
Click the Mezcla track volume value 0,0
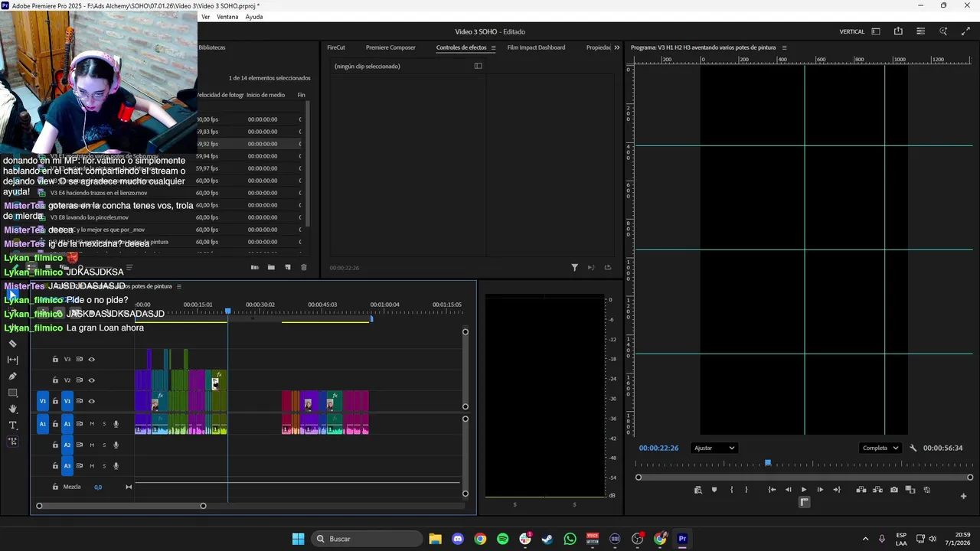click(98, 487)
